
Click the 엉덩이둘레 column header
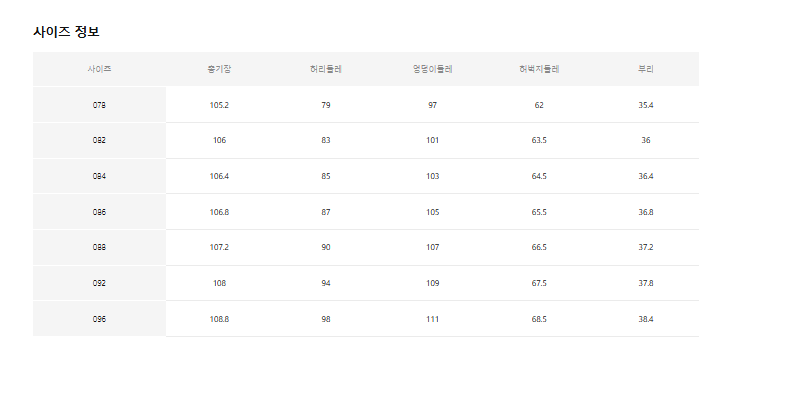[432, 69]
